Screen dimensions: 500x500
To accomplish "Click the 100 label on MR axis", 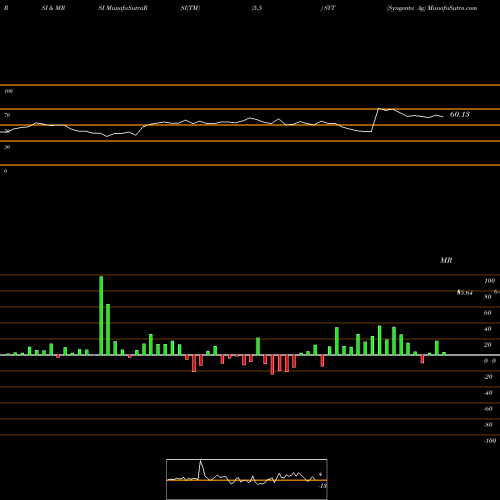I will click(x=490, y=281).
